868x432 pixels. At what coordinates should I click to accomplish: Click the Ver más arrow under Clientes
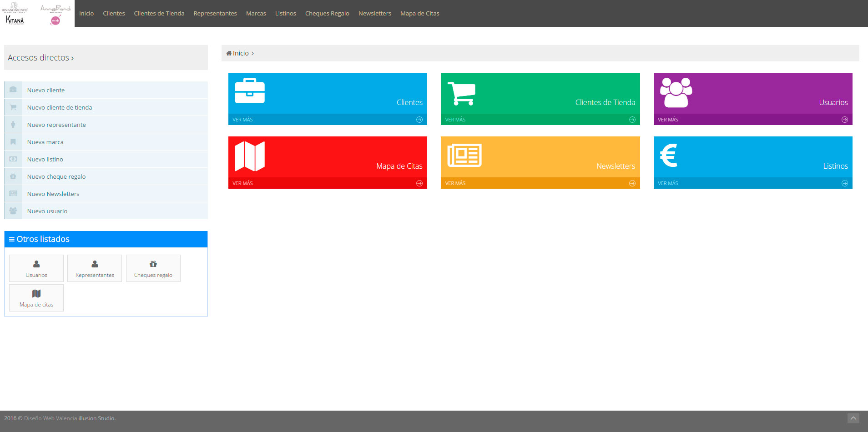click(419, 120)
